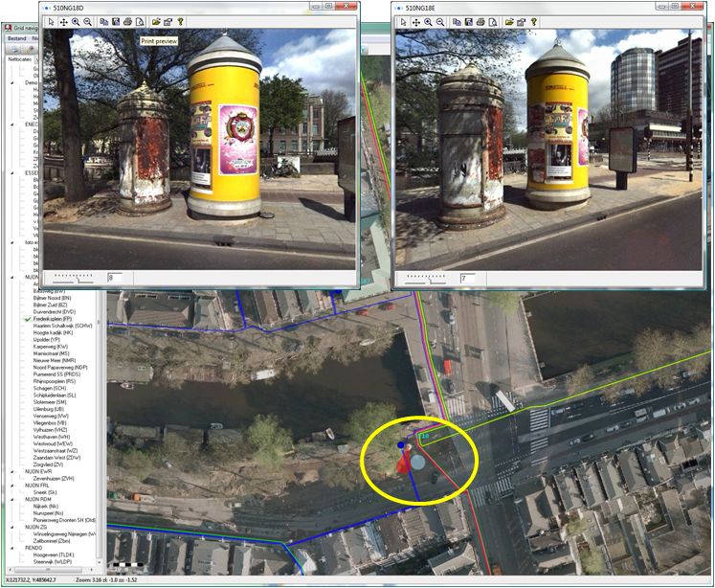715x588 pixels.
Task: Collapse the RENDO tree node
Action: click(11, 548)
